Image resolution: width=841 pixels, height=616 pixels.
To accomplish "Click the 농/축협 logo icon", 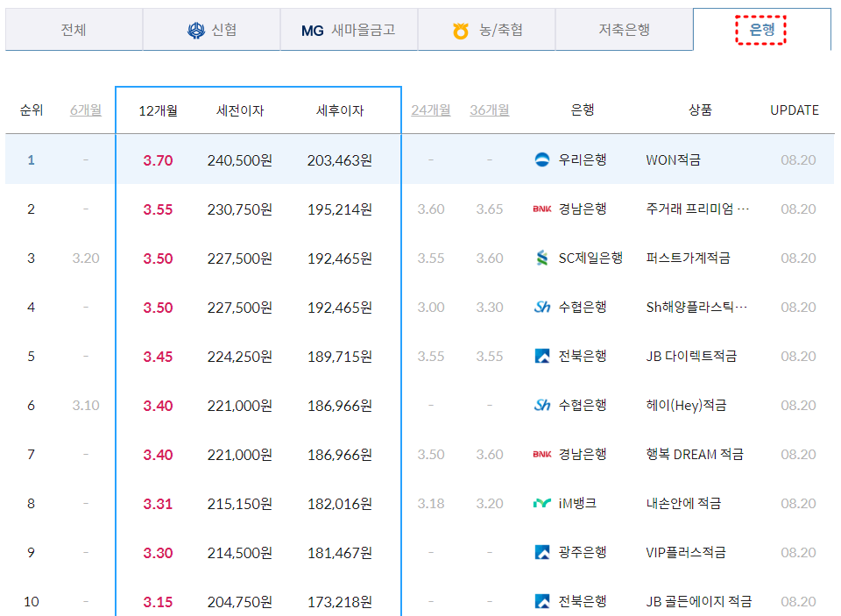I will 460,32.
